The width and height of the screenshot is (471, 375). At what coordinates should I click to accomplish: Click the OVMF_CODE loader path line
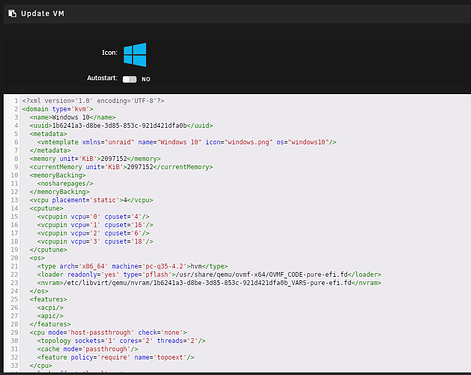pyautogui.click(x=209, y=275)
